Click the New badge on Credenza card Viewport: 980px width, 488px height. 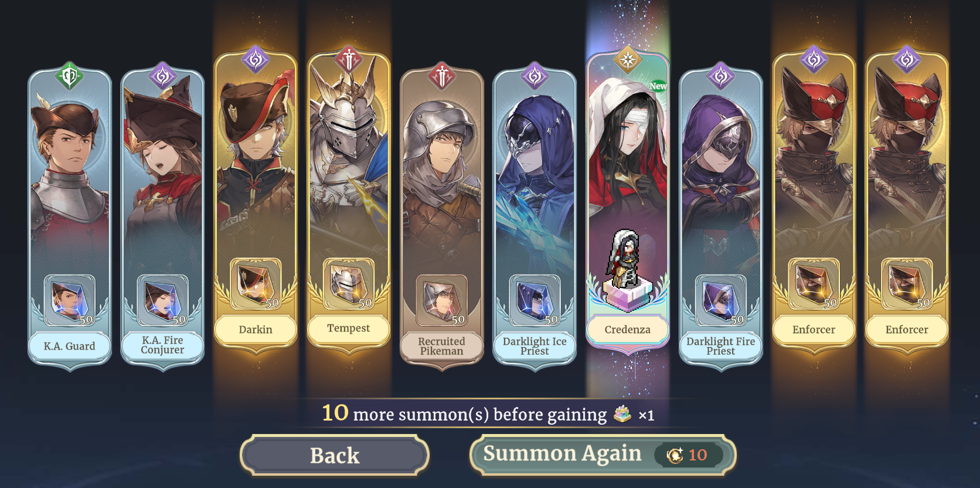click(x=658, y=86)
